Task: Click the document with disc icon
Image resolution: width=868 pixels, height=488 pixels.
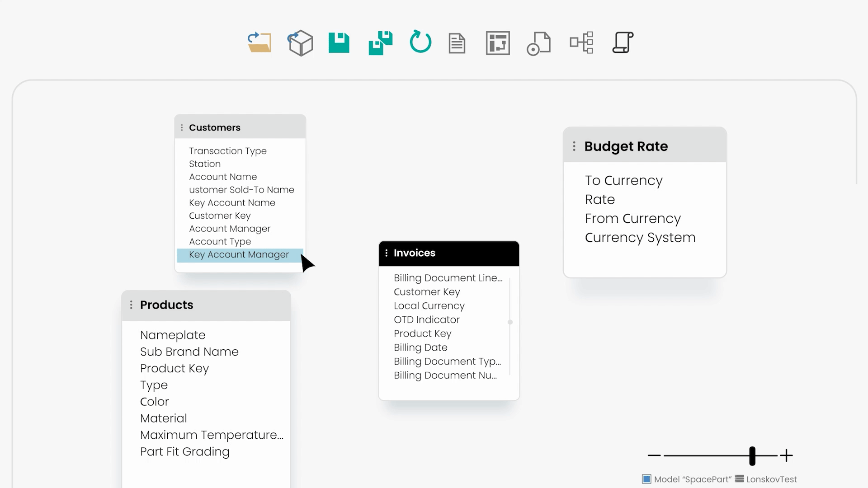Action: click(538, 43)
